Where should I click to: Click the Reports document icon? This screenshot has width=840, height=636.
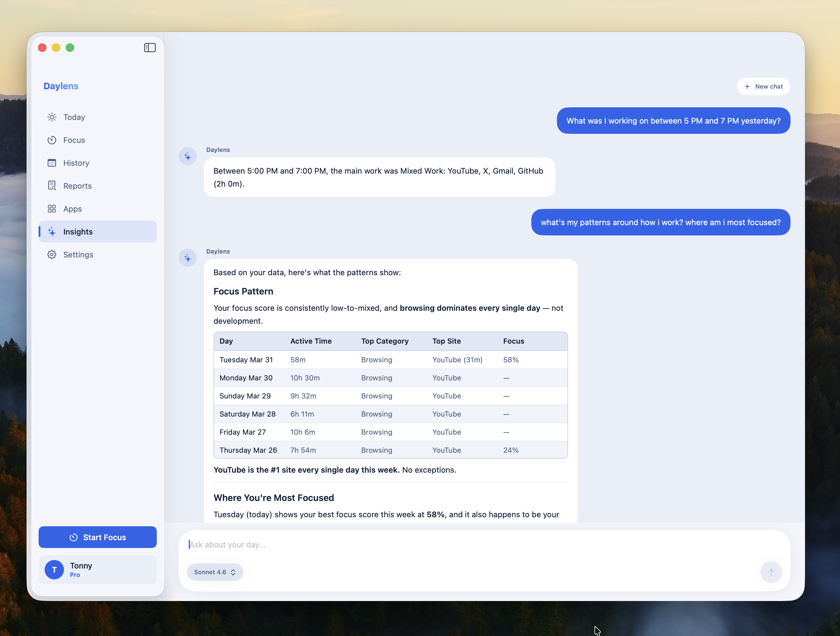pyautogui.click(x=52, y=186)
